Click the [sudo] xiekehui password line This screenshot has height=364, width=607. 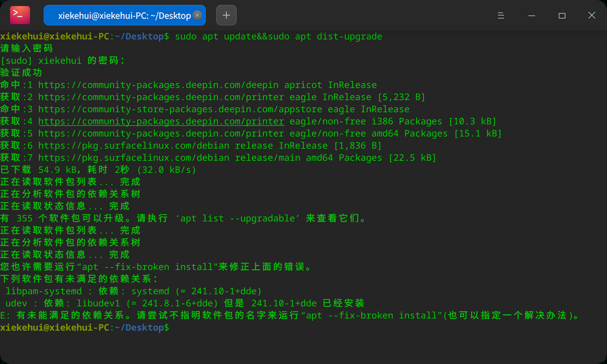[x=63, y=61]
